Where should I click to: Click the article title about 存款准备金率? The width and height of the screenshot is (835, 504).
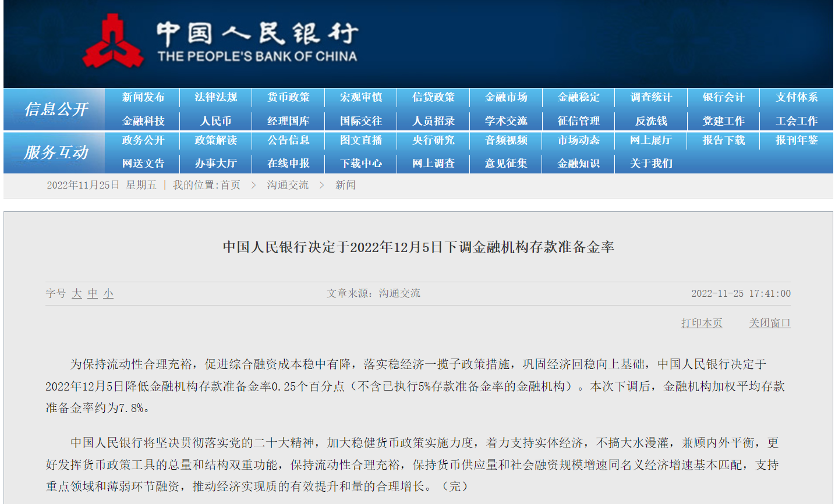(418, 247)
